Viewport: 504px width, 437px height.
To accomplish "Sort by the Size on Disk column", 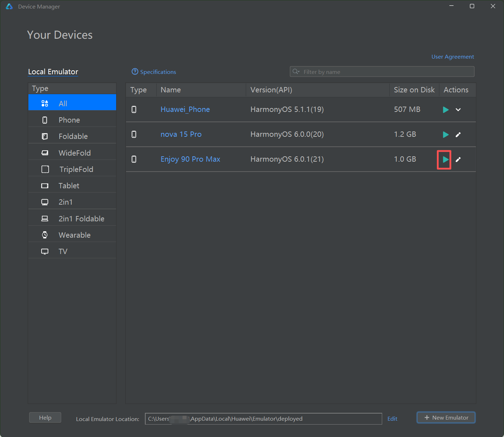I will pyautogui.click(x=414, y=90).
